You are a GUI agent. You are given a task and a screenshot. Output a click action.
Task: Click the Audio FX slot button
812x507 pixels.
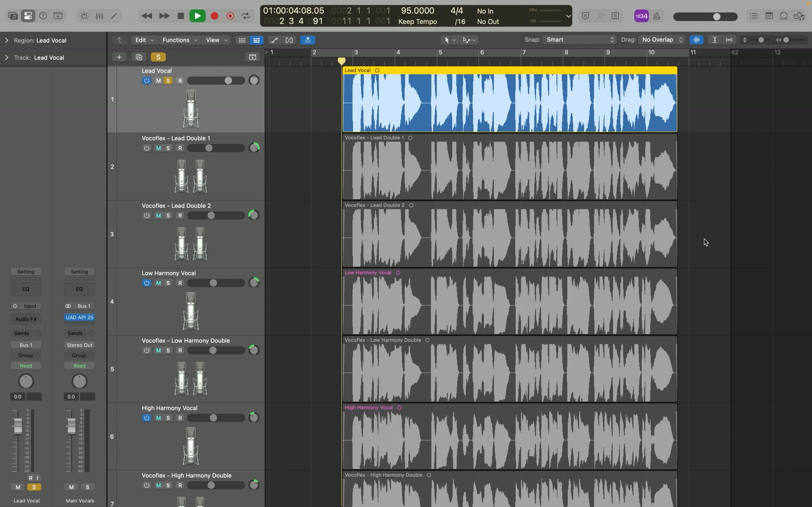pyautogui.click(x=26, y=319)
